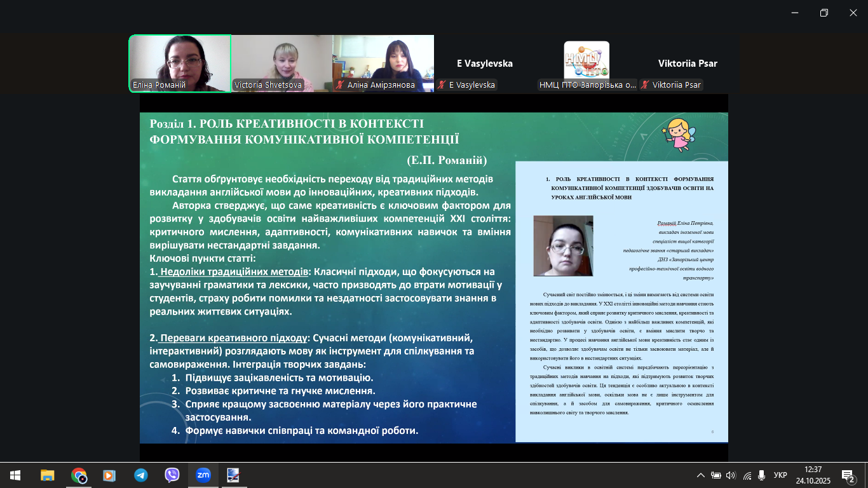
Task: Launch Google Chrome from the taskbar
Action: (x=79, y=475)
